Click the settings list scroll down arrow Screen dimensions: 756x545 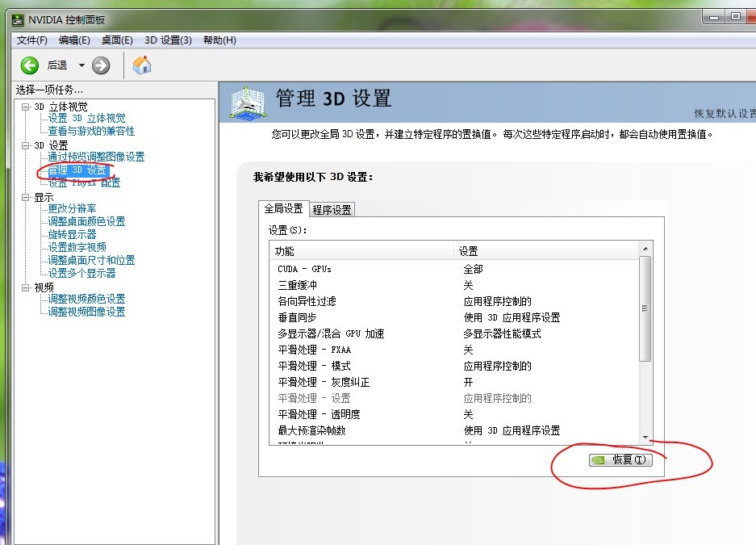pyautogui.click(x=645, y=438)
